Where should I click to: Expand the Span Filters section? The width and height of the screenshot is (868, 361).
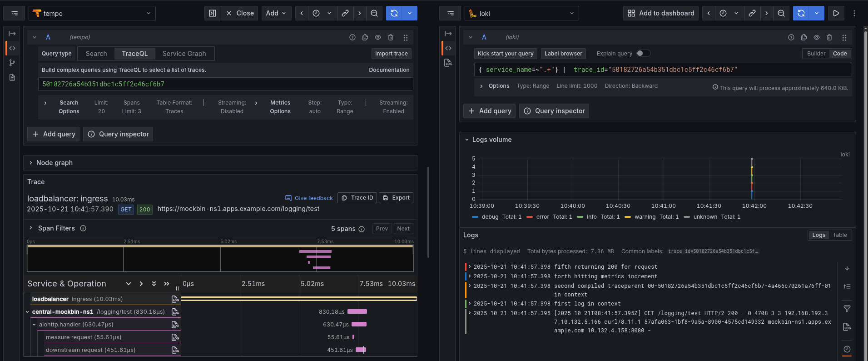(x=56, y=228)
